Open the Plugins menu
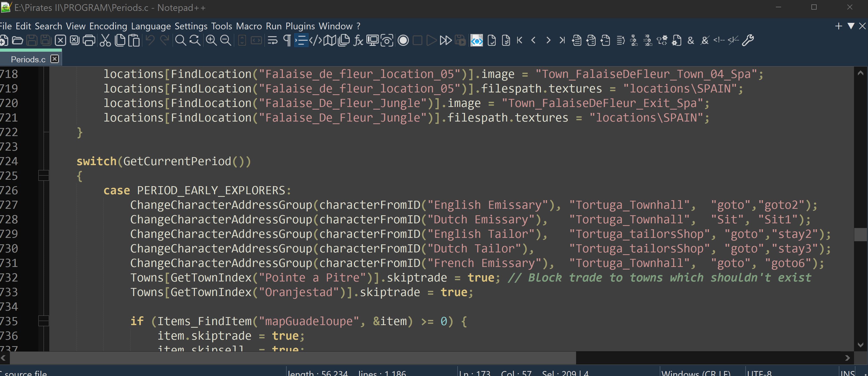Screen dimensions: 868x376 (300, 26)
